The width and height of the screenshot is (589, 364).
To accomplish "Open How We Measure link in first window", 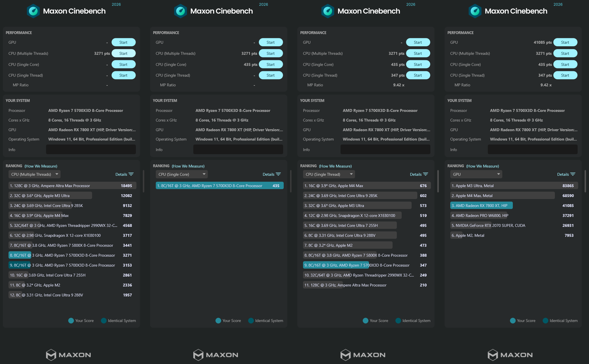I will [41, 166].
